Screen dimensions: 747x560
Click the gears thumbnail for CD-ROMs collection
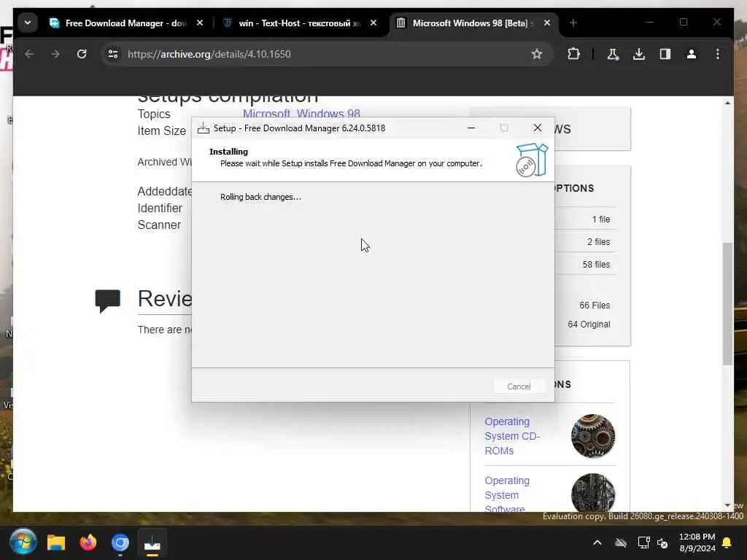pyautogui.click(x=592, y=436)
